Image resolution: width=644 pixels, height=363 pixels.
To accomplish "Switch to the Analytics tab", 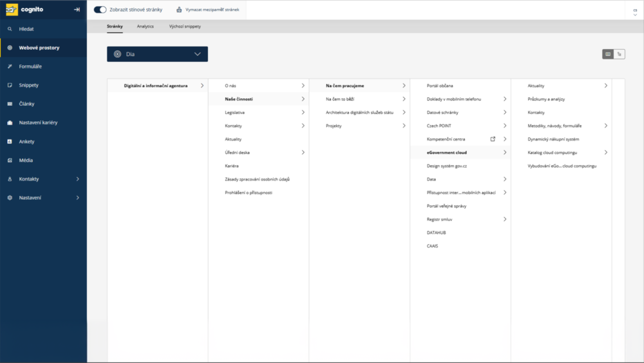I will click(145, 26).
